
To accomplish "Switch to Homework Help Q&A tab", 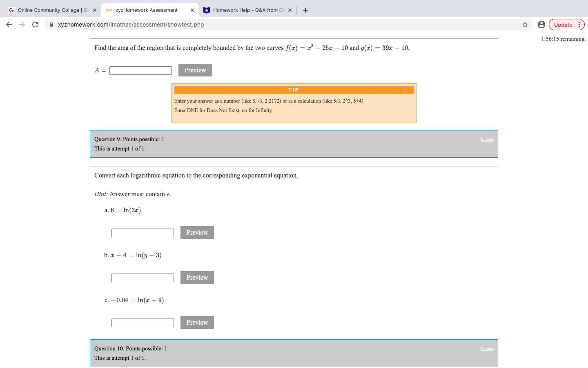I will (247, 10).
